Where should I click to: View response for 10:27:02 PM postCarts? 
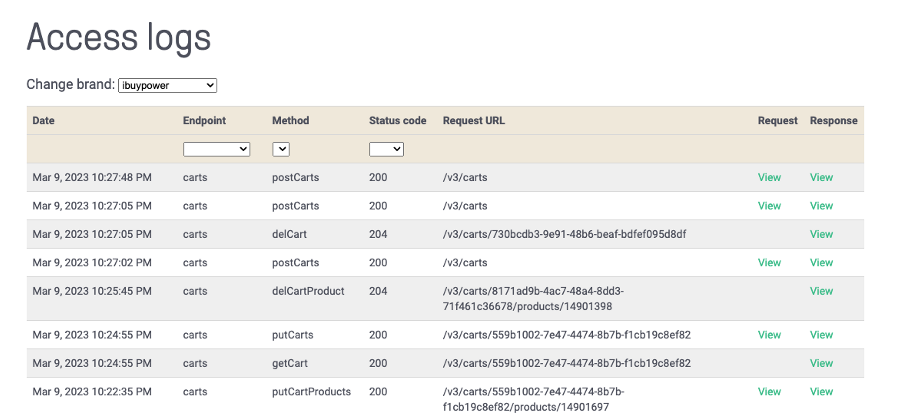coord(821,263)
